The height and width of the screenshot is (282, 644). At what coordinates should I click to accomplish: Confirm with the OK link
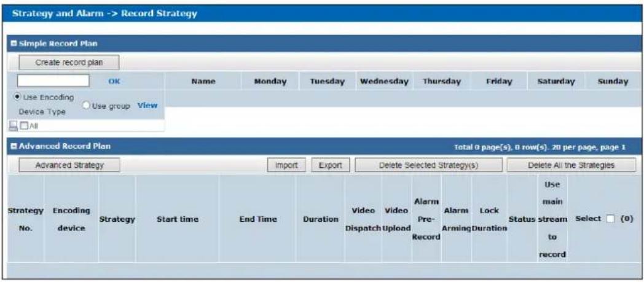pyautogui.click(x=114, y=81)
